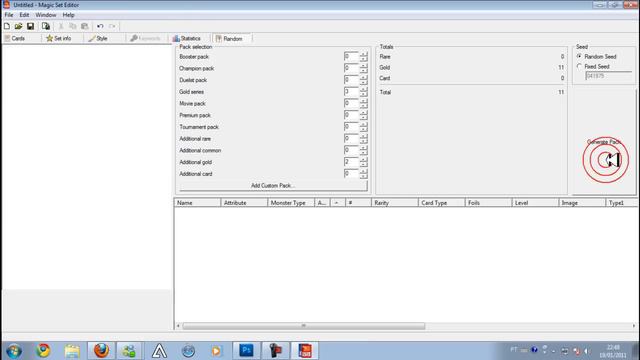The image size is (640, 360).
Task: Sort by the Foils column header
Action: click(x=488, y=202)
